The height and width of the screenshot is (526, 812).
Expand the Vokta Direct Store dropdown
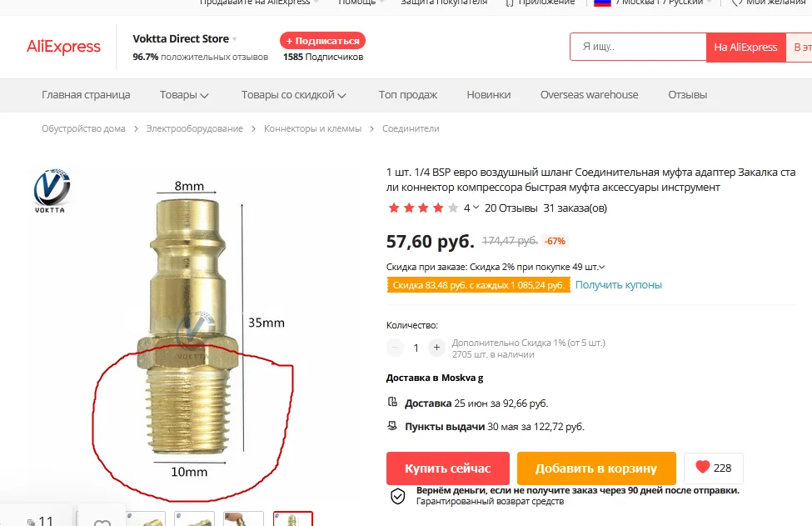point(235,39)
